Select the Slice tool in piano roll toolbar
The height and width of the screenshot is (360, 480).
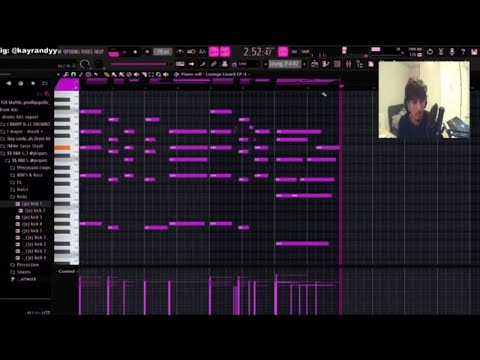click(x=144, y=74)
